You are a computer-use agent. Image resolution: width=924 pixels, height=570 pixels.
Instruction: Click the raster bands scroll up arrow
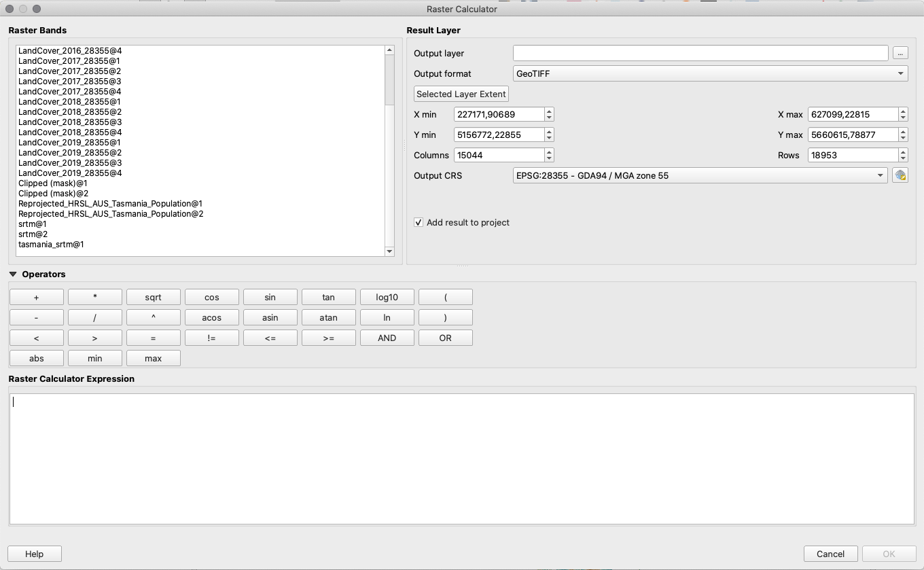point(389,50)
